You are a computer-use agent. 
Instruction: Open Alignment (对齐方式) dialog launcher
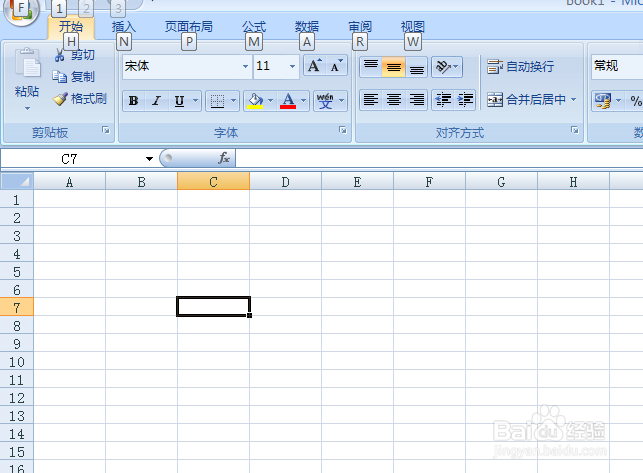pos(575,130)
